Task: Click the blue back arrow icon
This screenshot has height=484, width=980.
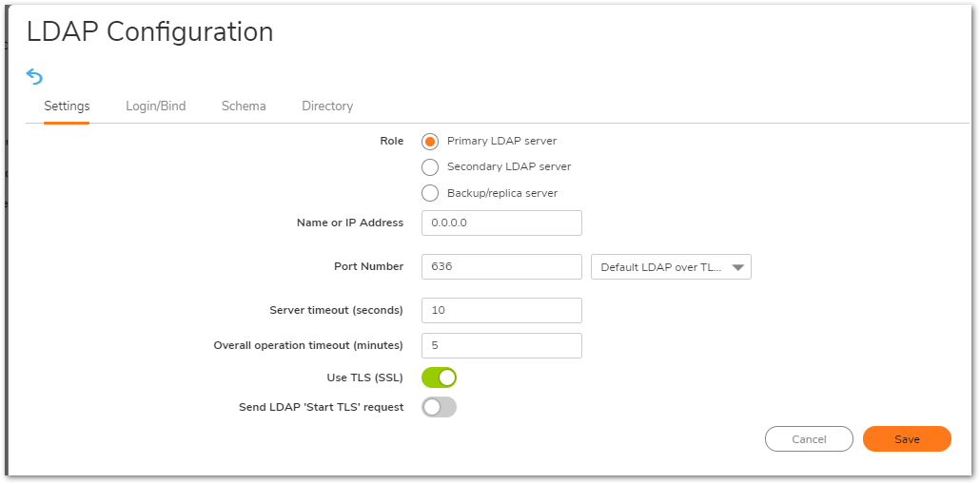Action: [x=34, y=76]
